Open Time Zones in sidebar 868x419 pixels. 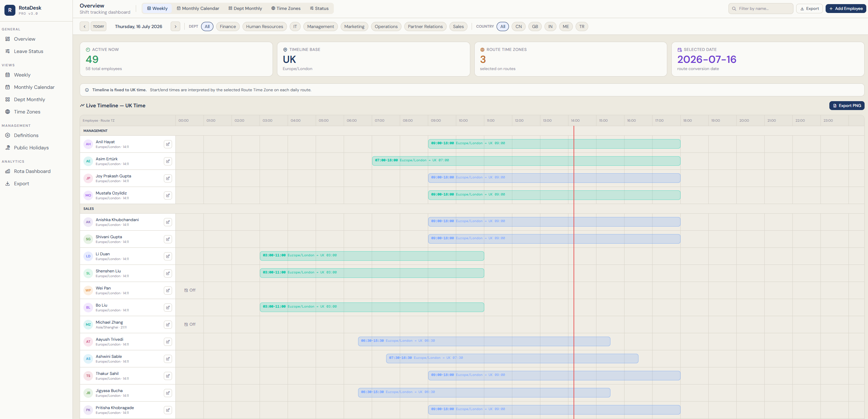pos(36,112)
